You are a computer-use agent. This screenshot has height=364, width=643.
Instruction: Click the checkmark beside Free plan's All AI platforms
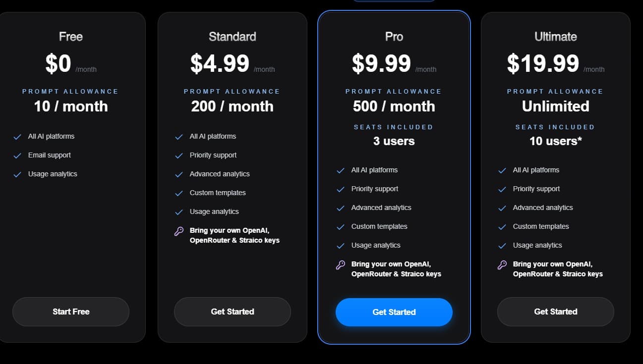pos(17,136)
